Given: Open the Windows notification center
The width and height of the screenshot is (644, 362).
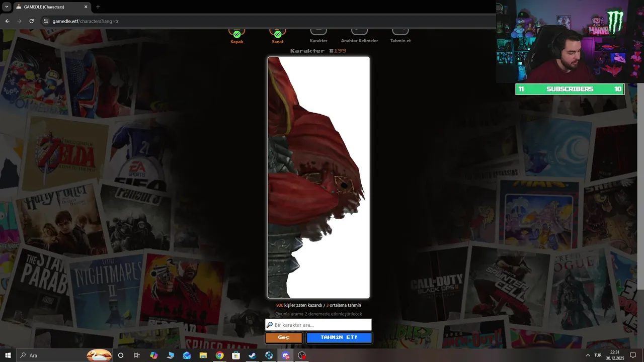Looking at the screenshot, I should (x=633, y=355).
